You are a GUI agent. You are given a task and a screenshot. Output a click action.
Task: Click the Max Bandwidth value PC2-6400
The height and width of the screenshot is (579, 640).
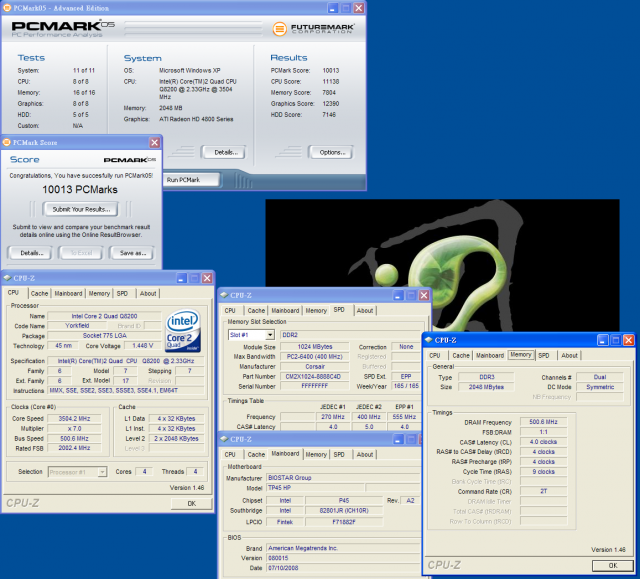click(x=315, y=357)
